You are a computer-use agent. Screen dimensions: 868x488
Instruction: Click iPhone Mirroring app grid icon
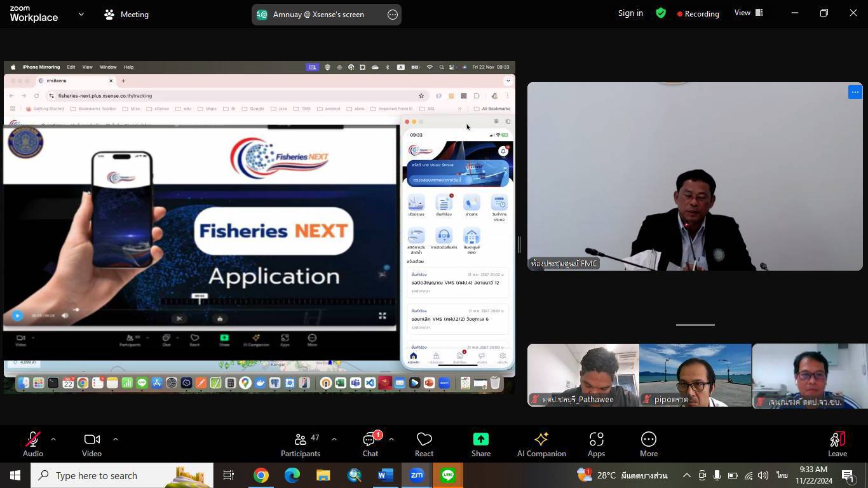[x=496, y=121]
